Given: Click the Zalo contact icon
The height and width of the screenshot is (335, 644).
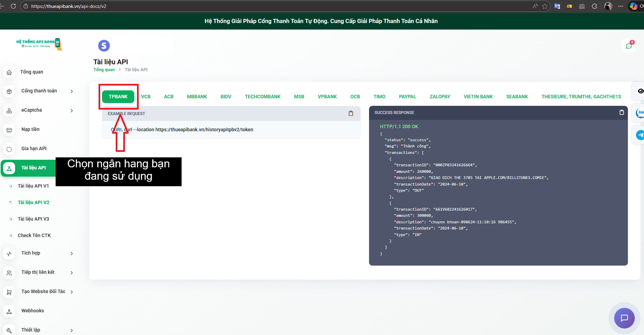Looking at the screenshot, I should point(640,113).
